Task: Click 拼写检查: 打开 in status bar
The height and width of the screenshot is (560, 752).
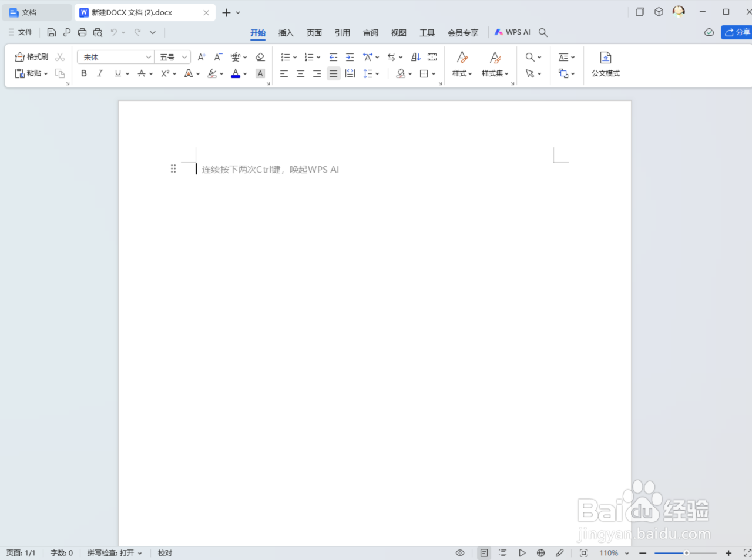Action: coord(115,553)
